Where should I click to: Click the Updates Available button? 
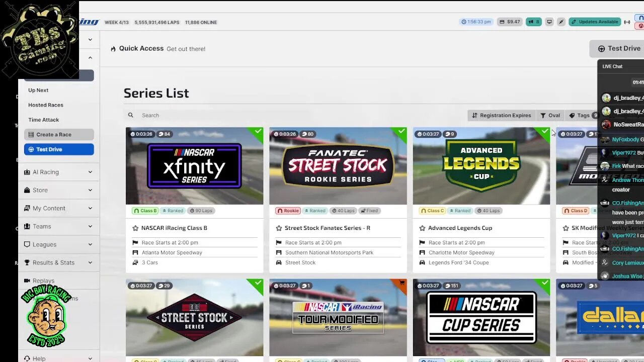tap(595, 22)
